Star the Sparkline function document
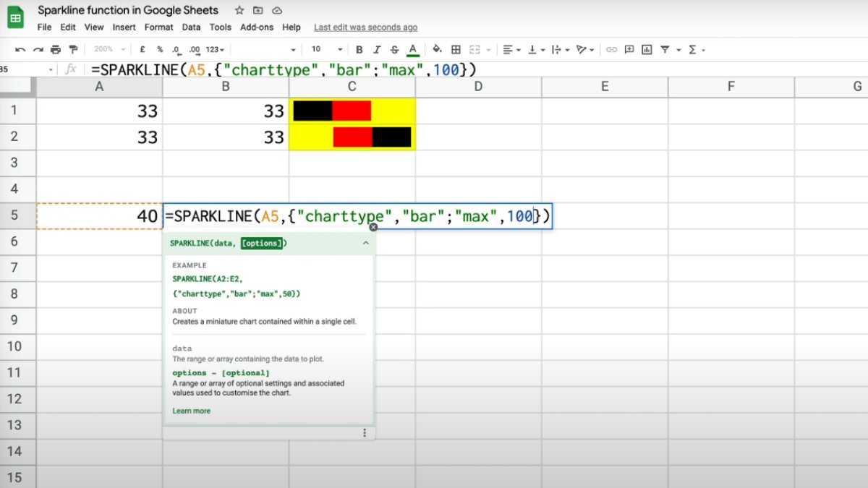This screenshot has height=488, width=868. [x=239, y=10]
